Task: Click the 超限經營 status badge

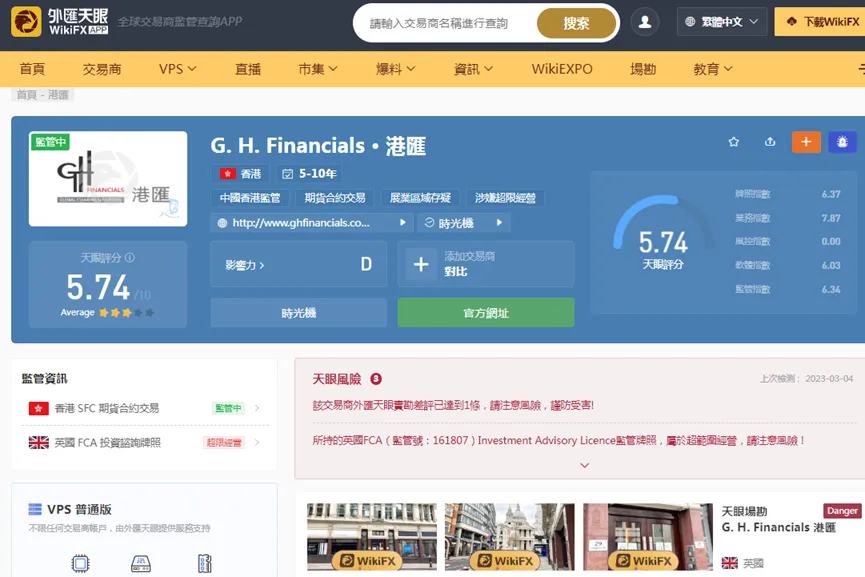Action: point(224,442)
